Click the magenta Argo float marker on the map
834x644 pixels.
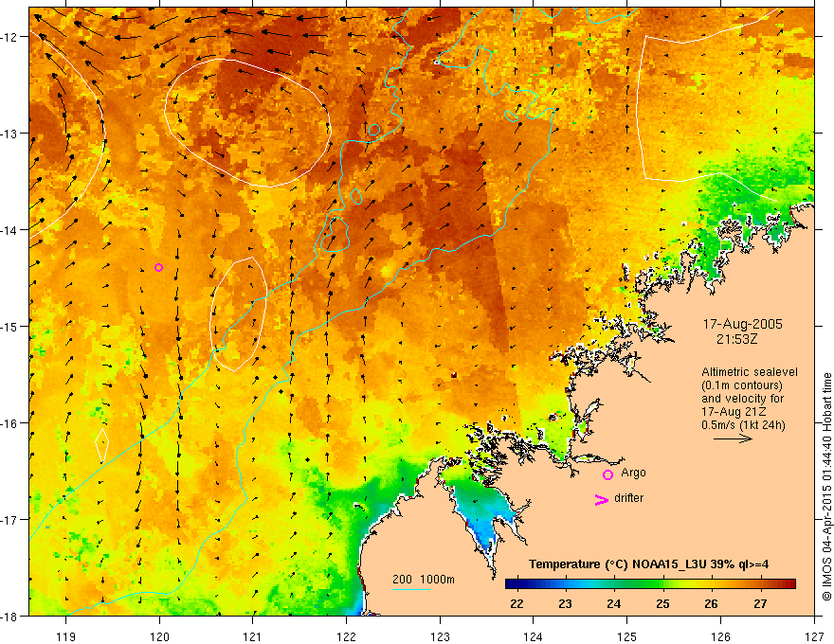(158, 267)
